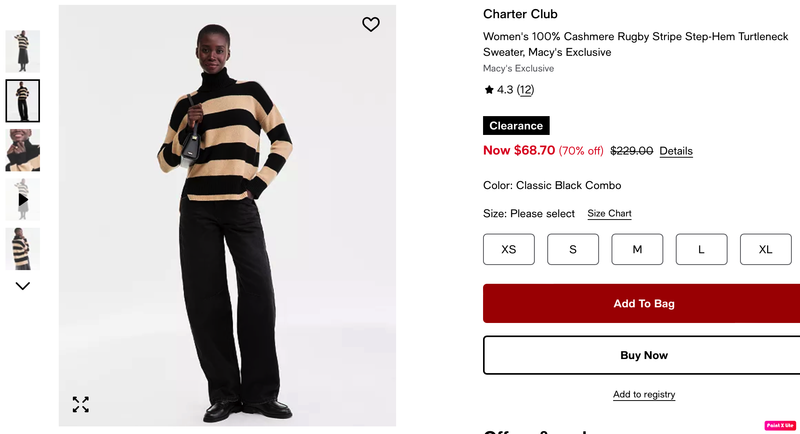
Task: Click the Buy Now button
Action: coord(644,355)
